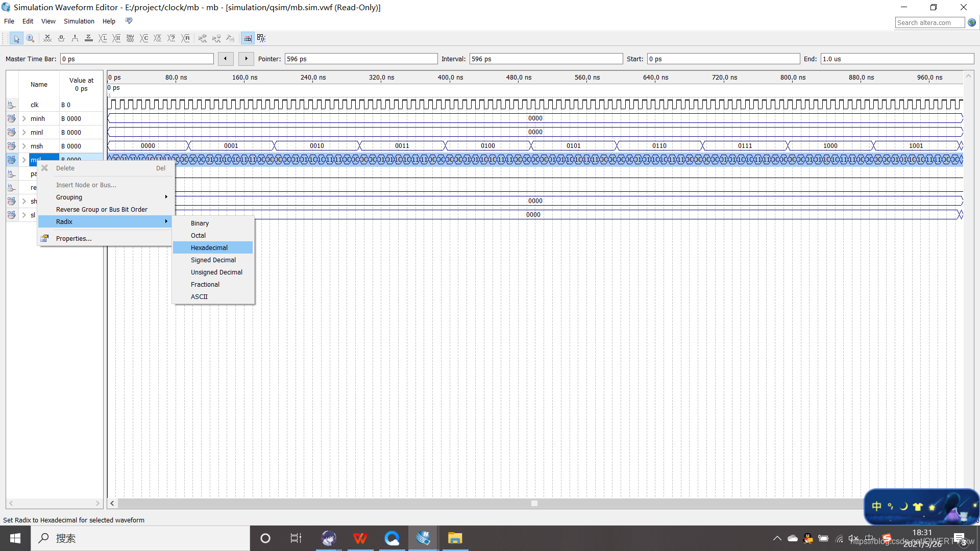980x551 pixels.
Task: Choose Octal from Radix submenu
Action: point(213,236)
